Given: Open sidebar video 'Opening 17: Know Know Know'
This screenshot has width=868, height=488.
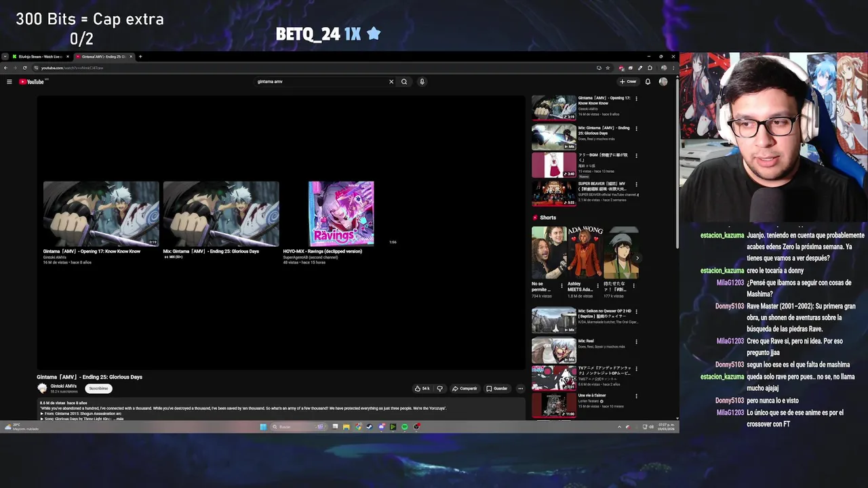Looking at the screenshot, I should [x=554, y=108].
